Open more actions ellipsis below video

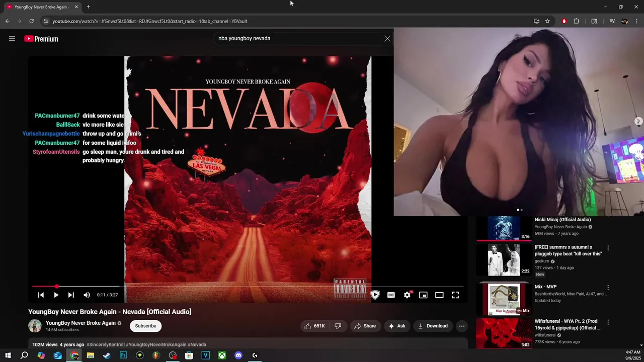pos(461,326)
